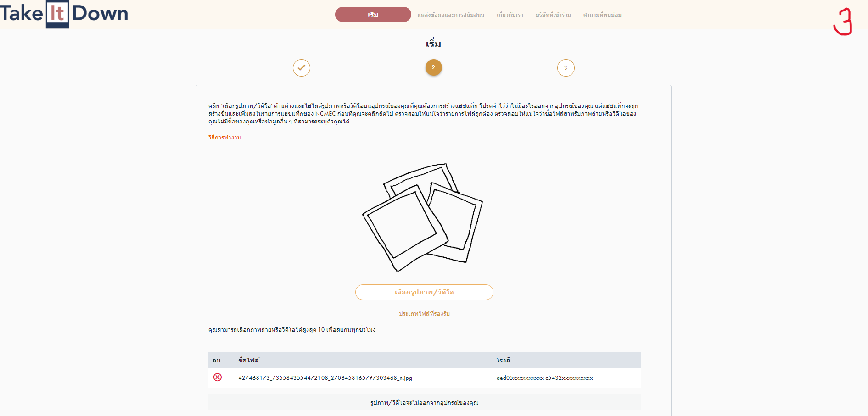Click the aed05 hash value text
Viewport: 868px width, 416px height.
pos(544,378)
